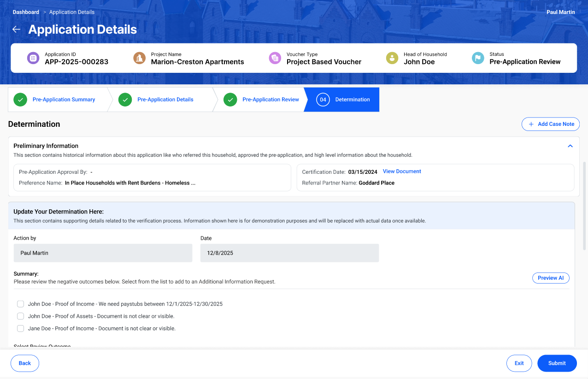Click the purple Application ID icon
588x379 pixels.
(x=33, y=58)
